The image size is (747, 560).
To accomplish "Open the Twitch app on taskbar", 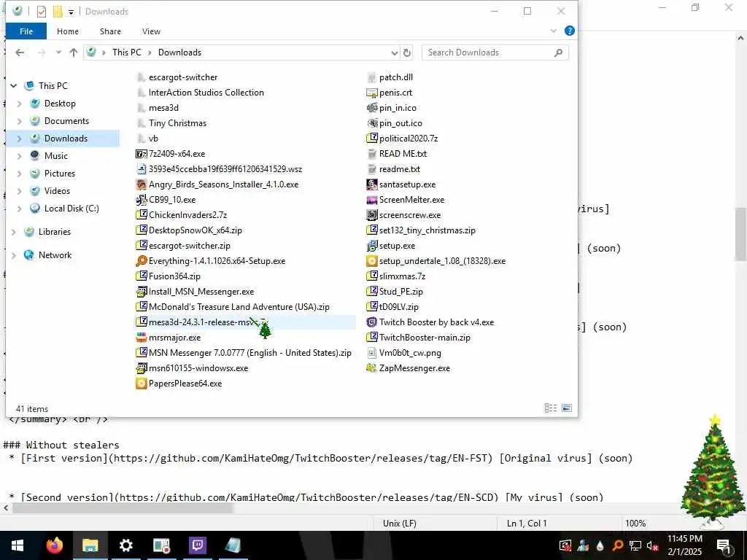I will (197, 545).
